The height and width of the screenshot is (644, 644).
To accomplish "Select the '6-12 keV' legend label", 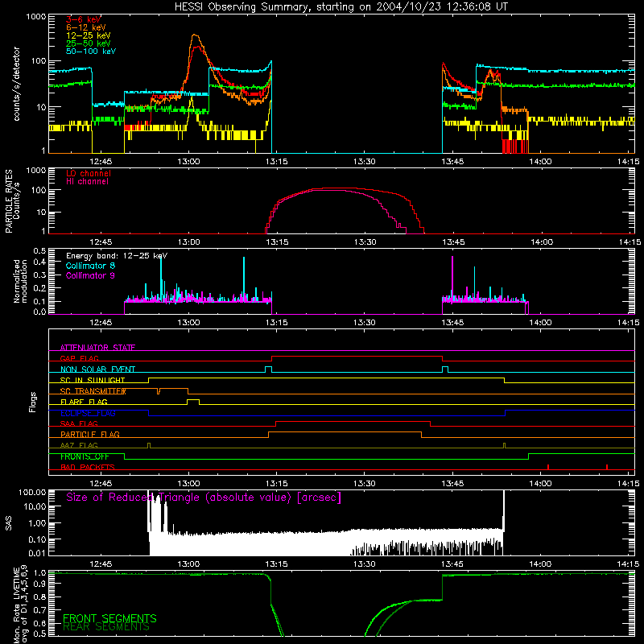I will 86,27.
